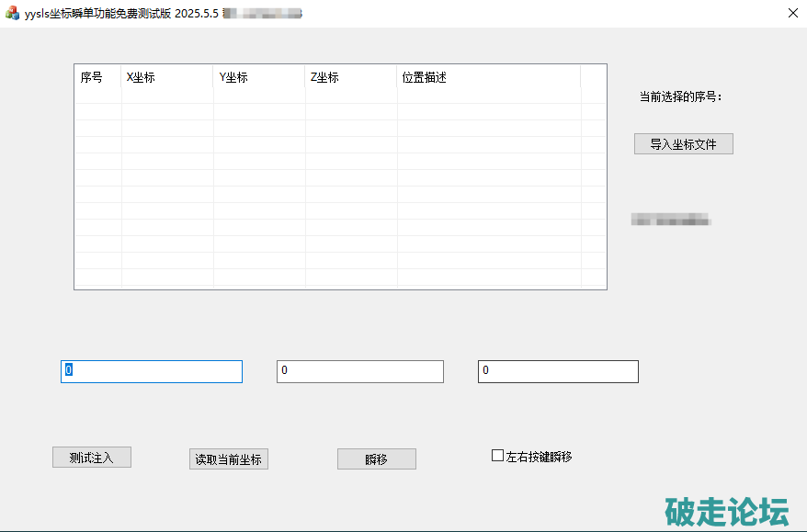Click the application icon in title bar
The width and height of the screenshot is (807, 532).
pyautogui.click(x=12, y=14)
